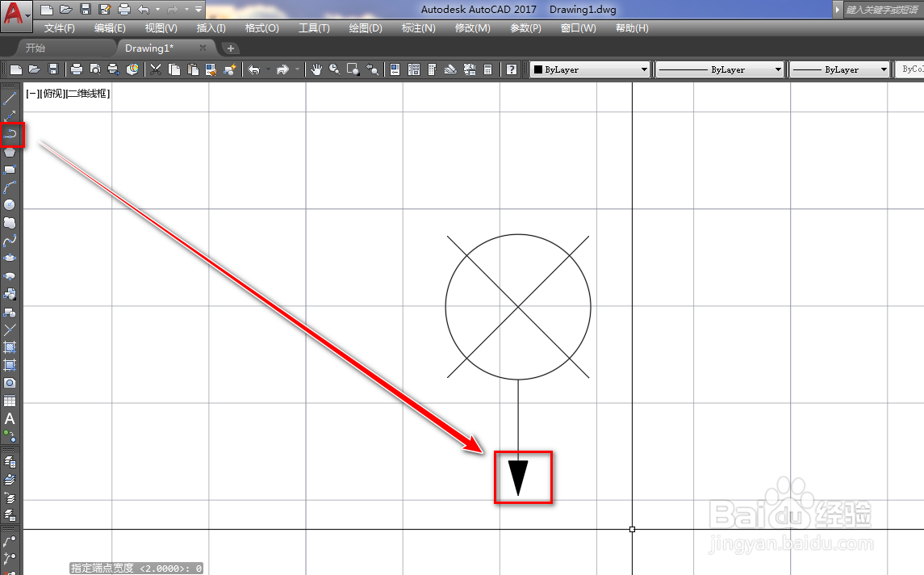Activate Zoom Realtime tool
Screen dimensions: 924x575
coord(335,69)
